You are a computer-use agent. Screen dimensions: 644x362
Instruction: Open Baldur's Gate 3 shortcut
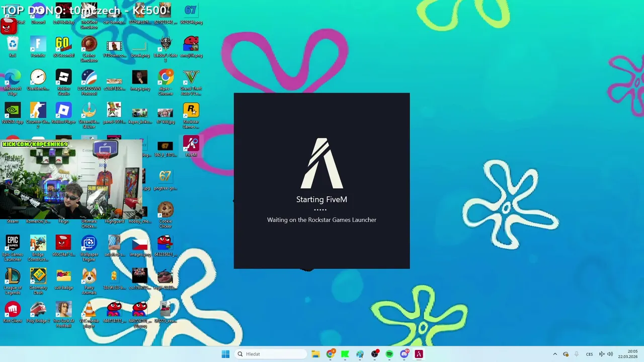[x=166, y=49]
